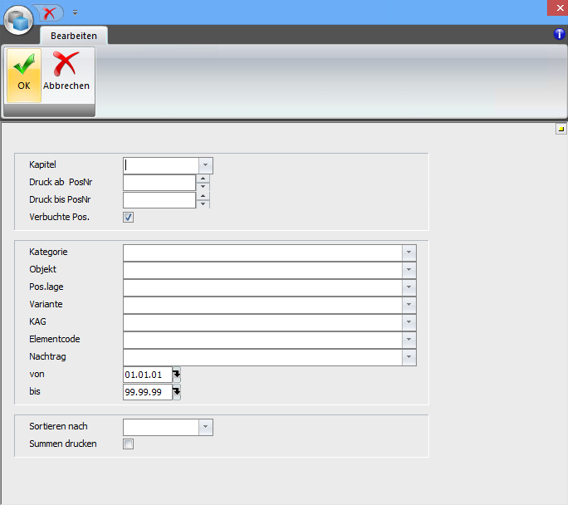
Task: Open the date picker arrow beside von
Action: [x=176, y=375]
